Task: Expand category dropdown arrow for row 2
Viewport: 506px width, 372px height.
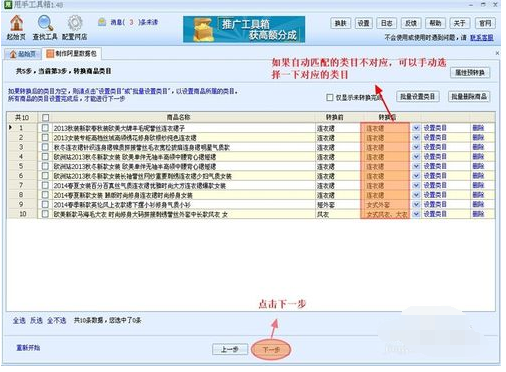Action: [416, 137]
